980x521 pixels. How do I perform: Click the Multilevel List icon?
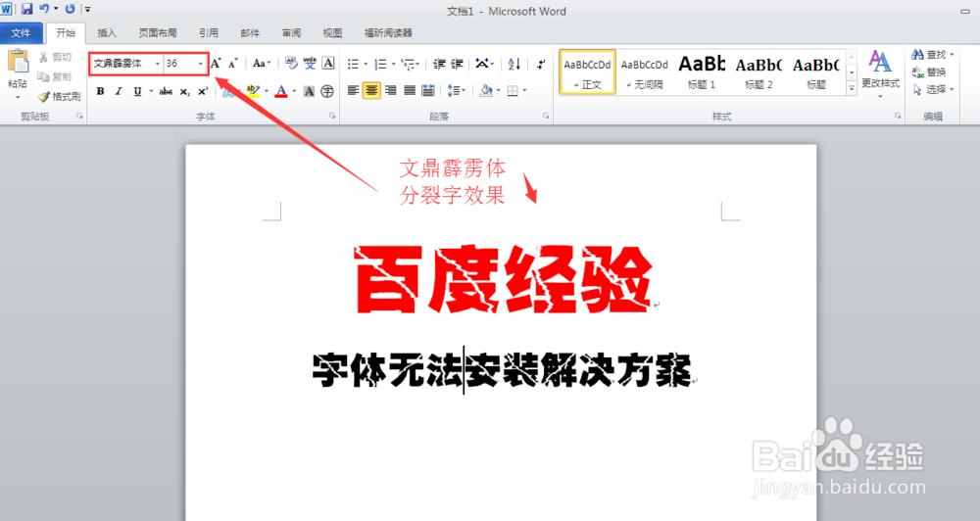(408, 64)
